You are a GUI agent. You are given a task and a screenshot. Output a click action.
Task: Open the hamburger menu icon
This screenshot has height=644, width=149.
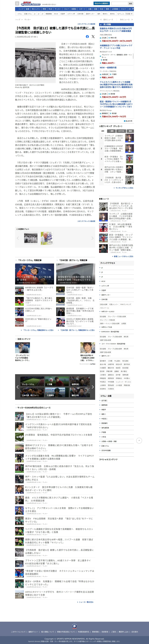(x=17, y=3)
